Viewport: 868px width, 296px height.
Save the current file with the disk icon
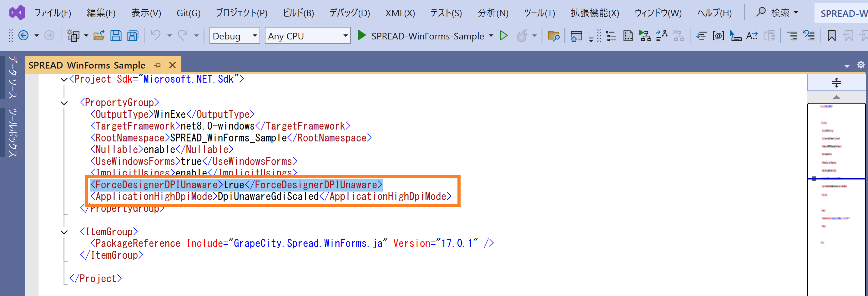116,35
